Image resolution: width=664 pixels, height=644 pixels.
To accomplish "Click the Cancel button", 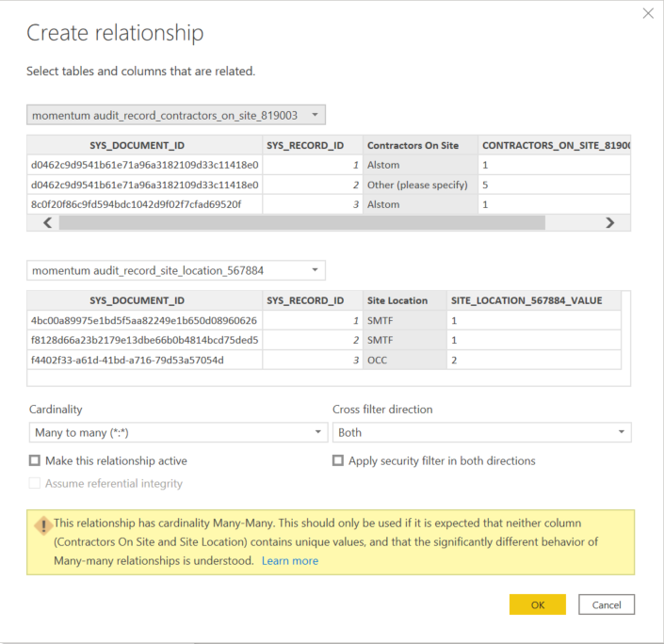I will 607,604.
